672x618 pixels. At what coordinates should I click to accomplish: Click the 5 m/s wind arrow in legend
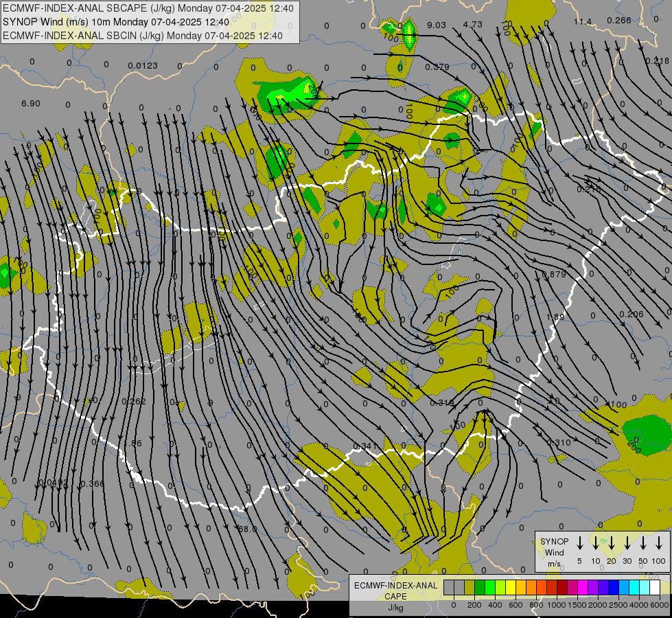(580, 543)
